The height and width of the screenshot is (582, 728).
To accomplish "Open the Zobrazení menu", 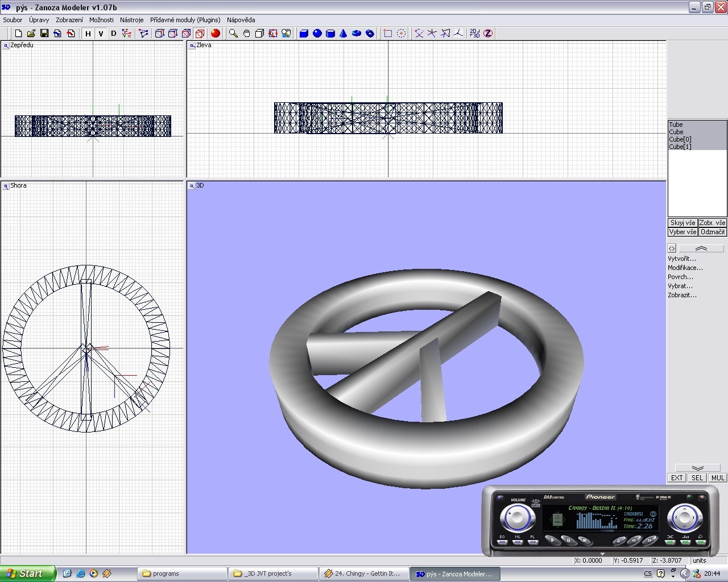I will pos(69,20).
